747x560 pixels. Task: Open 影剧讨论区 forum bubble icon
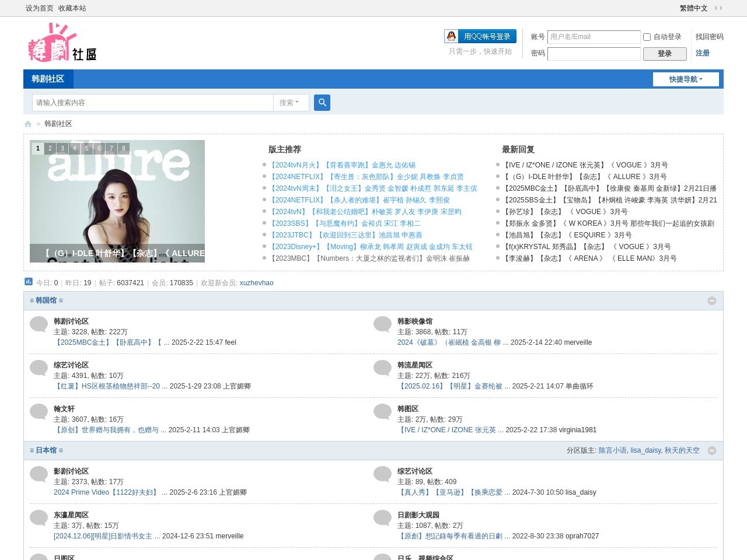click(x=39, y=474)
